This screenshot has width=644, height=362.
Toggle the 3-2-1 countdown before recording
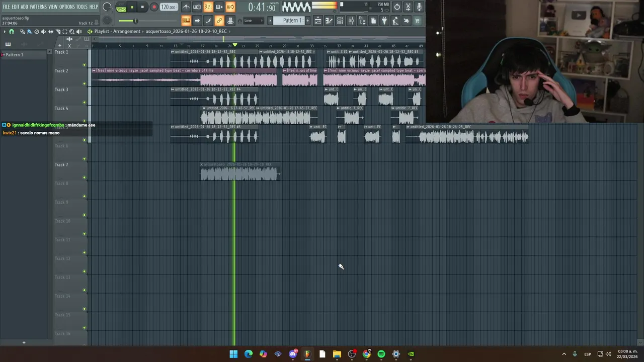(208, 7)
